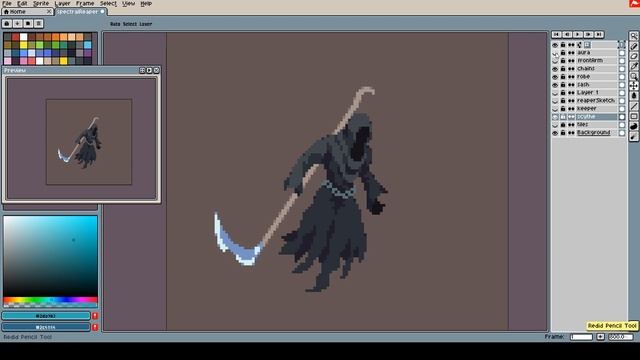The height and width of the screenshot is (360, 640).
Task: Close the Home tab
Action: (x=49, y=11)
